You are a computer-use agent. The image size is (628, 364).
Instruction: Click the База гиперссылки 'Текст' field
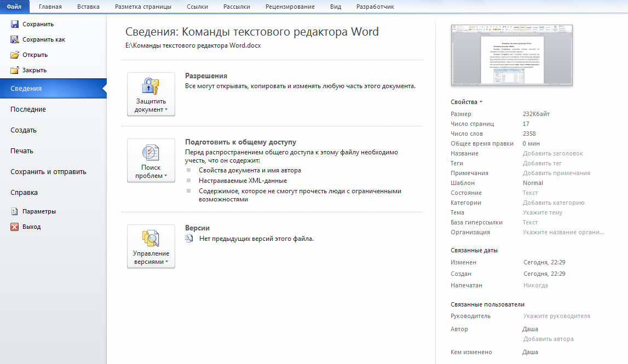coord(530,222)
